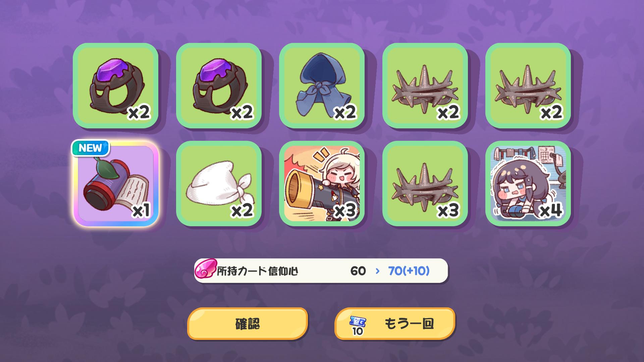Viewport: 644px width, 362px height.
Task: Select the last thorn crown in top row
Action: click(528, 85)
